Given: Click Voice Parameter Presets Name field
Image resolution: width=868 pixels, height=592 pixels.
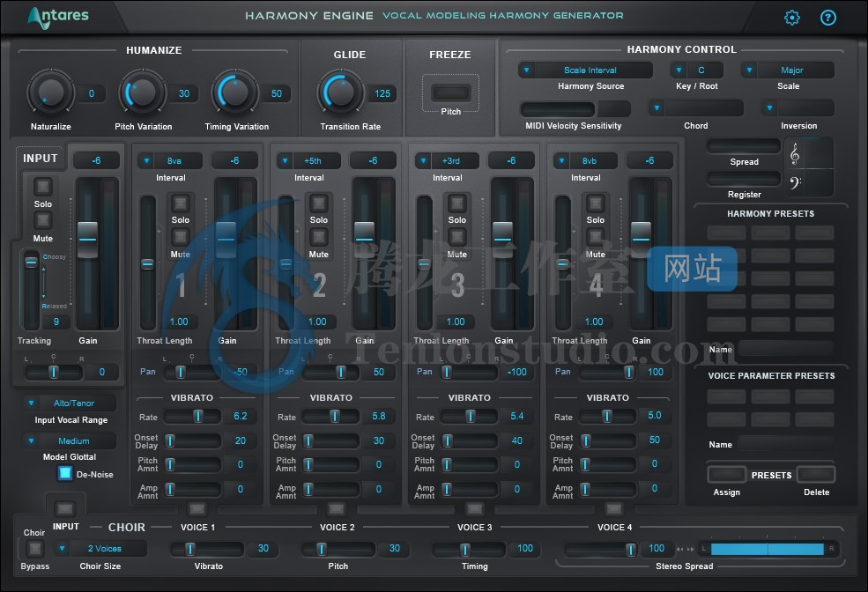Looking at the screenshot, I should (786, 444).
